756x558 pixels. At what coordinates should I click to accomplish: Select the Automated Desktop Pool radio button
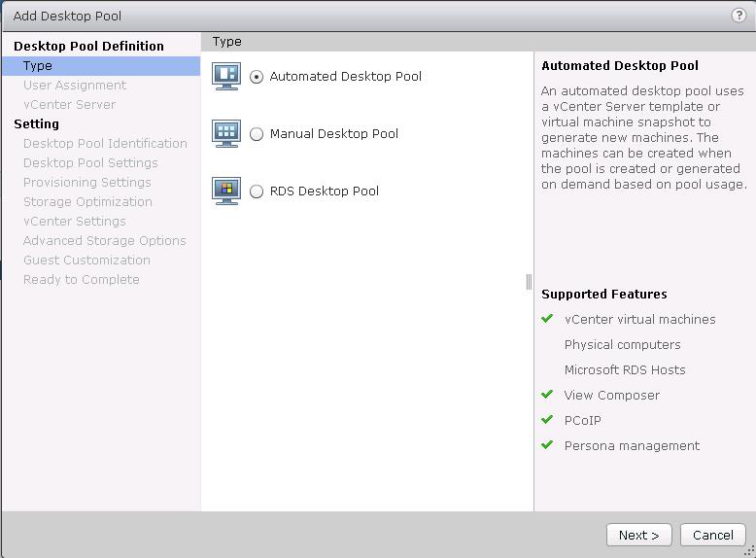257,77
